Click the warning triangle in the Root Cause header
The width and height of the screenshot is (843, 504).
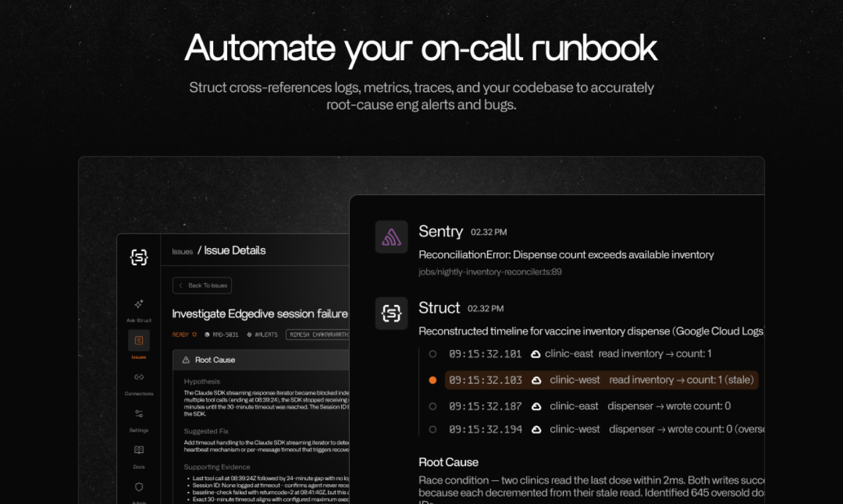[x=187, y=360]
